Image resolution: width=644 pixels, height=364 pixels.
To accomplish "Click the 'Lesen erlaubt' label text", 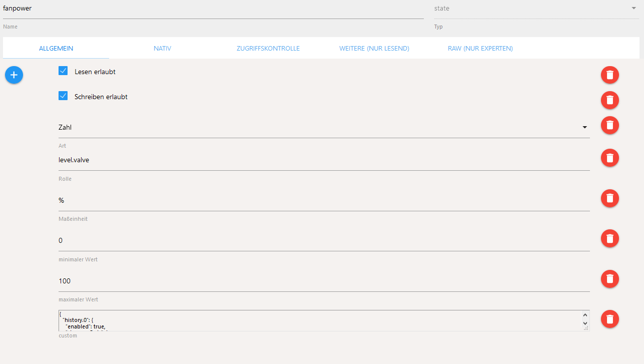I will (95, 72).
